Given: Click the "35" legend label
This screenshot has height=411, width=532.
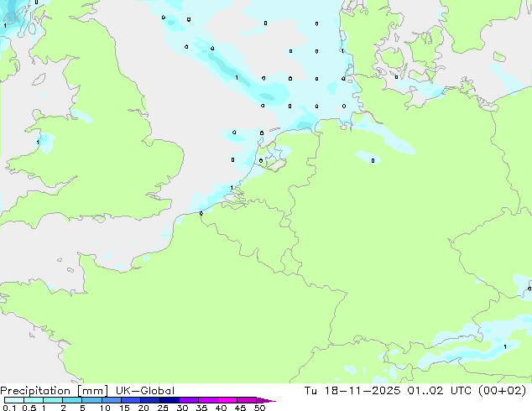Looking at the screenshot, I should pyautogui.click(x=201, y=408).
